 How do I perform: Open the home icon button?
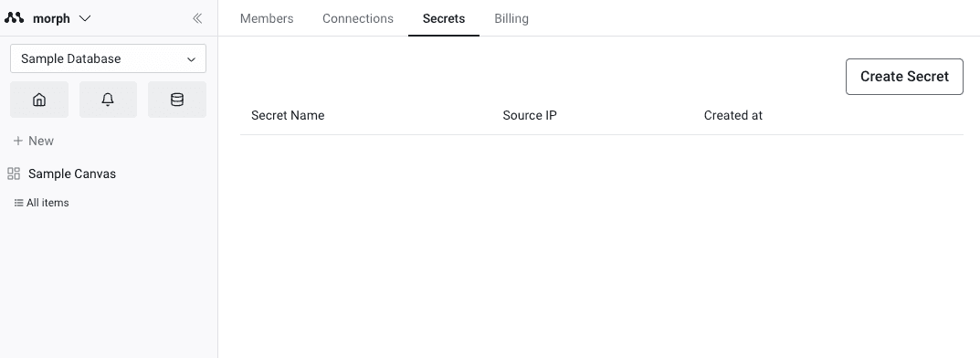(x=39, y=100)
